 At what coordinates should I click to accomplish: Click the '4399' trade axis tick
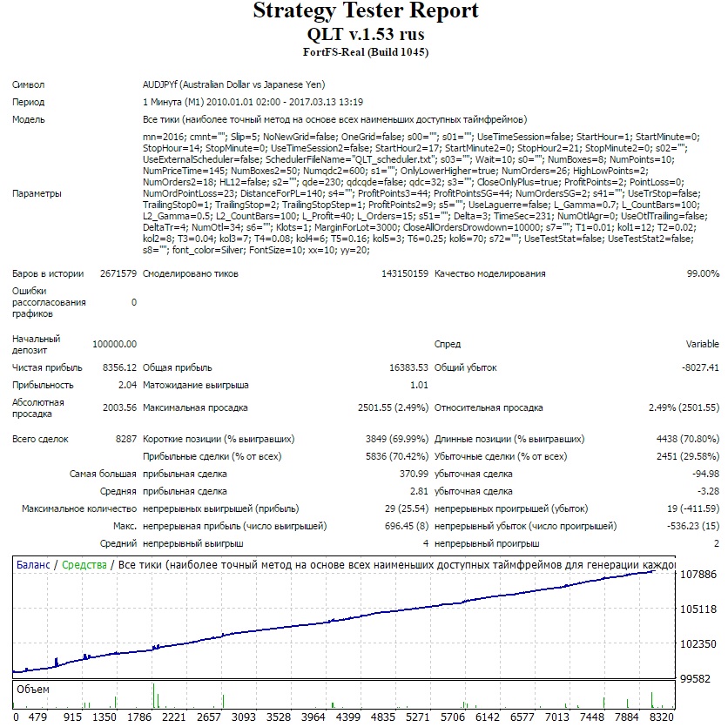click(x=347, y=717)
